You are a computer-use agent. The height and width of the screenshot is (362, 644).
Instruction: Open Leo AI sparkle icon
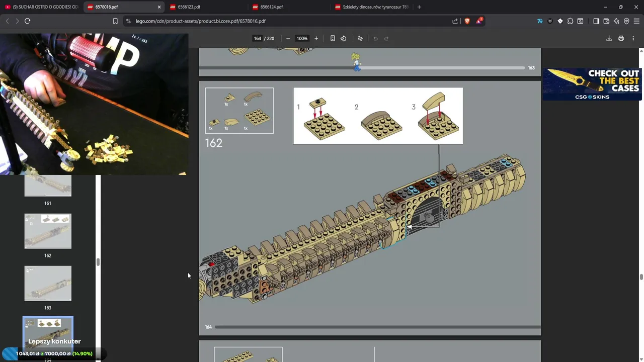click(x=616, y=21)
